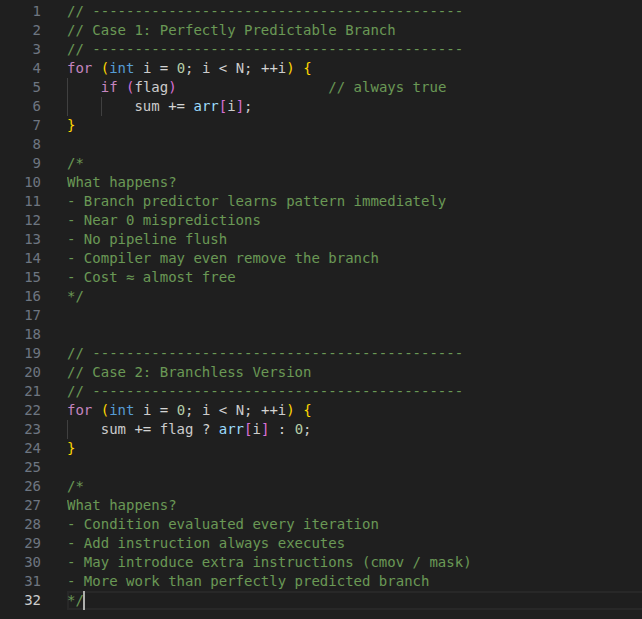
Task: Click the dashed comment on line 21
Action: tap(265, 391)
